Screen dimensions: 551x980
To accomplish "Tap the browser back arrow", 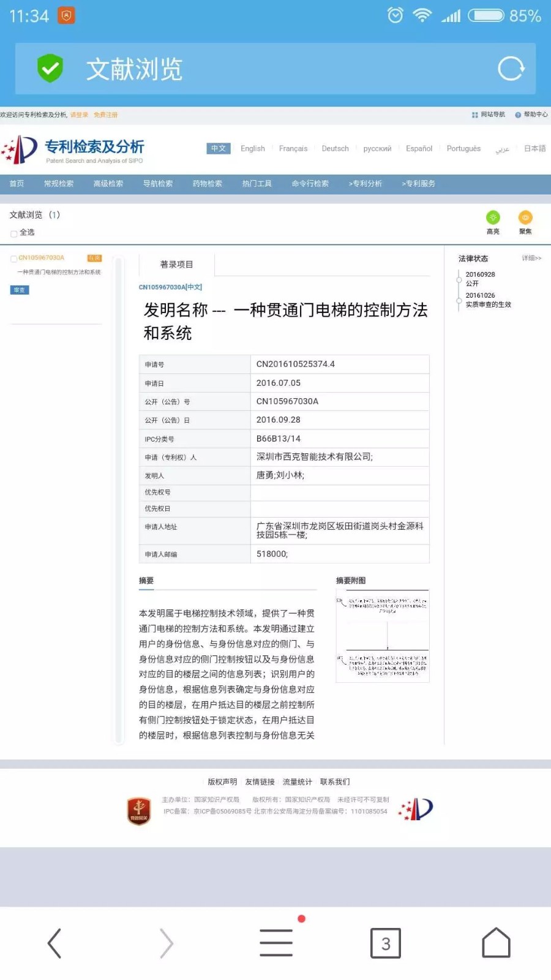I will click(54, 943).
